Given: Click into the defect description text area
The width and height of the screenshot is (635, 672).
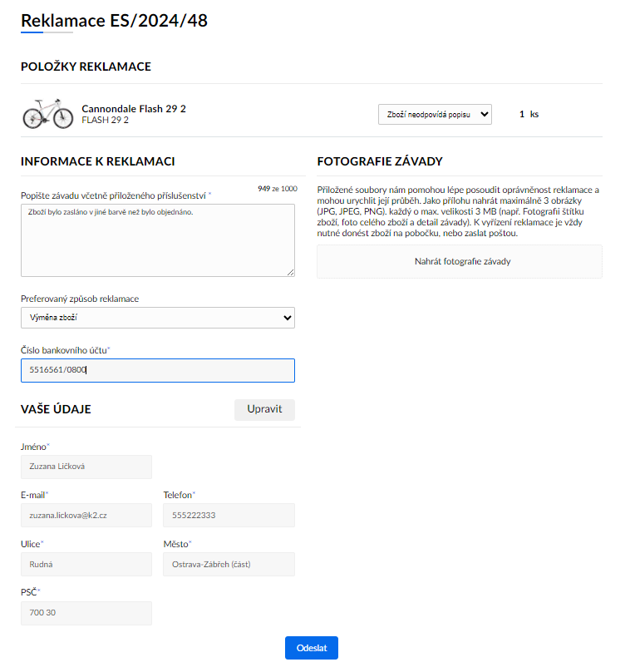Looking at the screenshot, I should click(157, 240).
